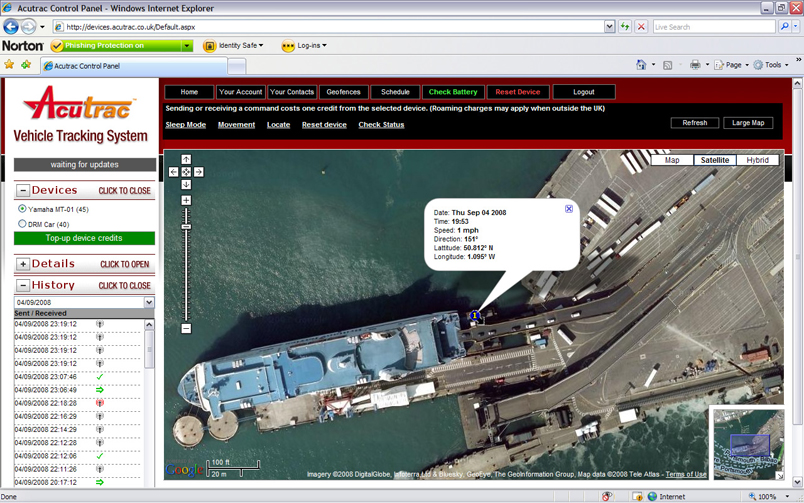
Task: Click the blue vehicle marker on map
Action: click(476, 315)
